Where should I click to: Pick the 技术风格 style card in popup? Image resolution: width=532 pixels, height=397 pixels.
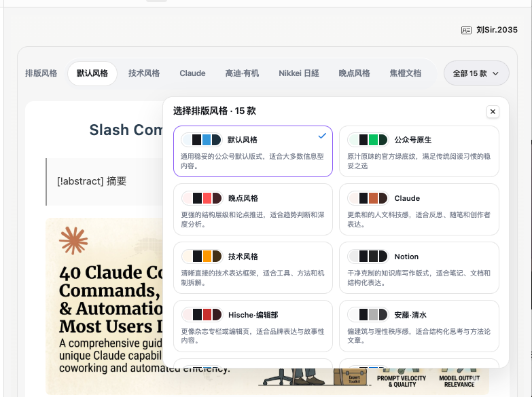[253, 268]
